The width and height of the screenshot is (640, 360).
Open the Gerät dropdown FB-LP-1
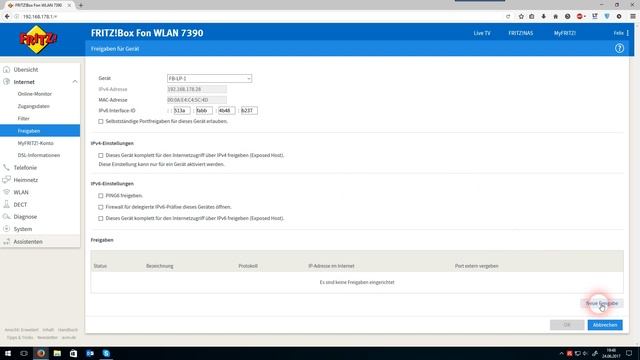[209, 78]
